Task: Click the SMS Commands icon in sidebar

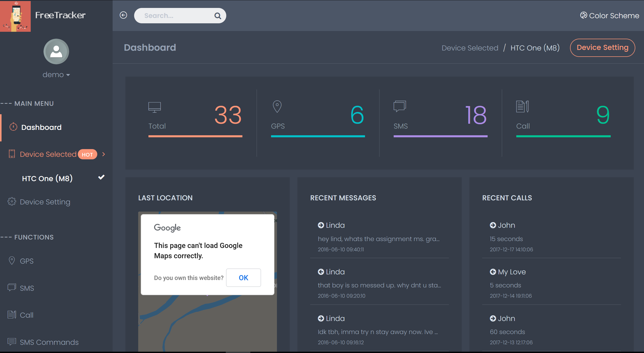Action: [12, 342]
